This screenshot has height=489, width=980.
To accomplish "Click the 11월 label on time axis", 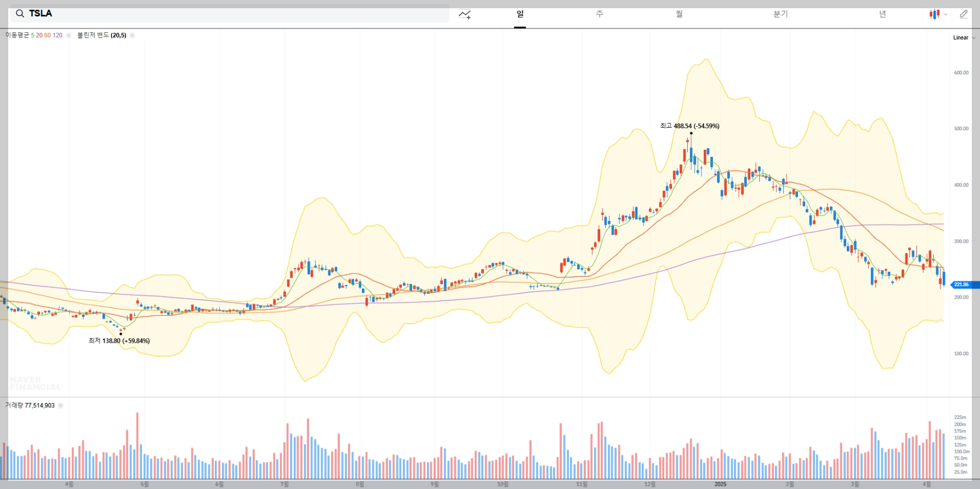I will [582, 484].
